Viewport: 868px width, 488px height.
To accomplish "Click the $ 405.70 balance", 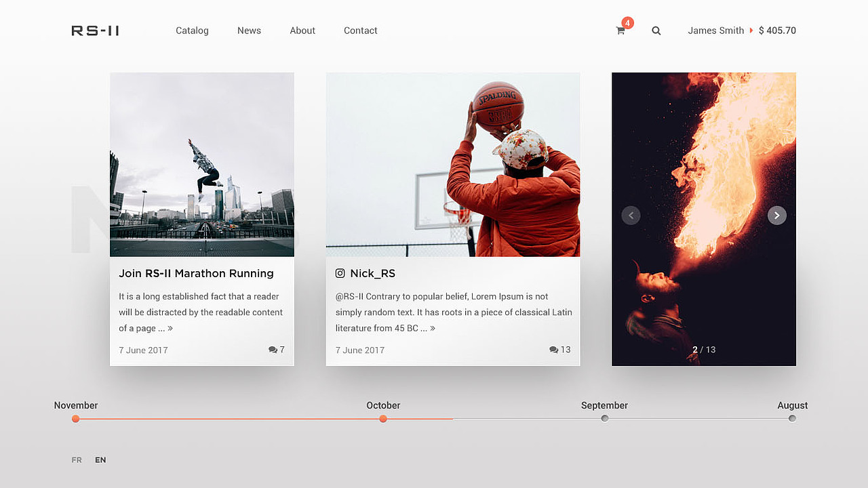I will 777,30.
